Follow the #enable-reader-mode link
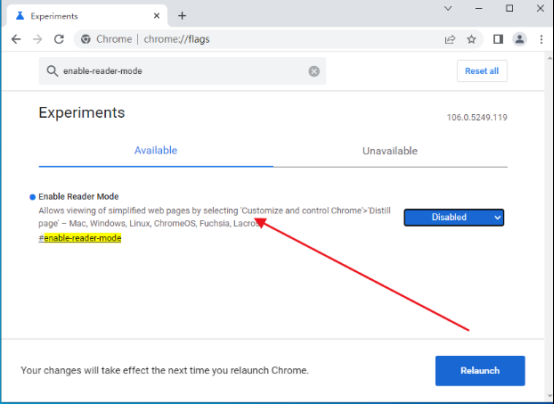 pyautogui.click(x=80, y=238)
